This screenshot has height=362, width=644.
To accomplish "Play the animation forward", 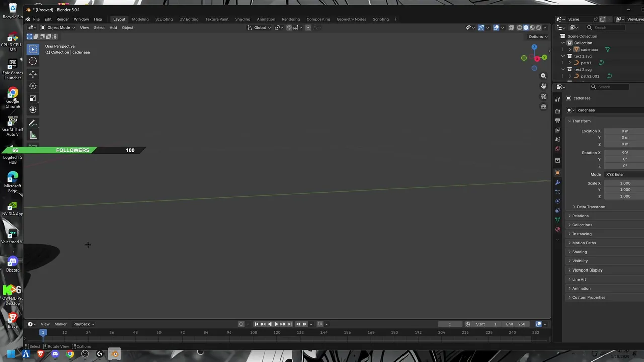I will click(x=276, y=324).
